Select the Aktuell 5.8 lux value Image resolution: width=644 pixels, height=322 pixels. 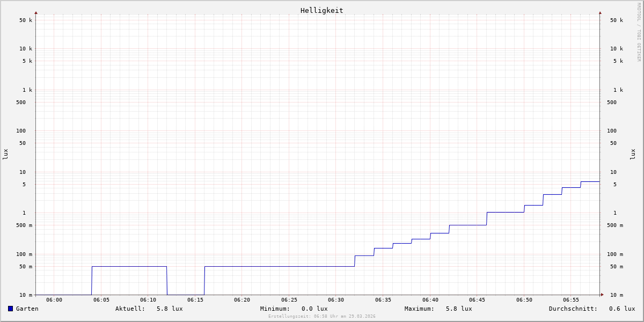coord(170,309)
